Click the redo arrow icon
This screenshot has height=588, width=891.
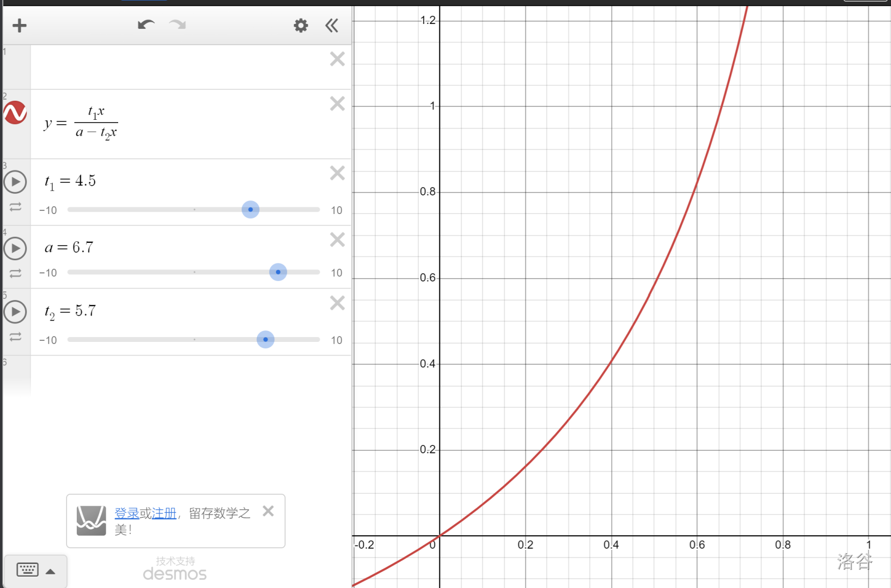(x=178, y=25)
